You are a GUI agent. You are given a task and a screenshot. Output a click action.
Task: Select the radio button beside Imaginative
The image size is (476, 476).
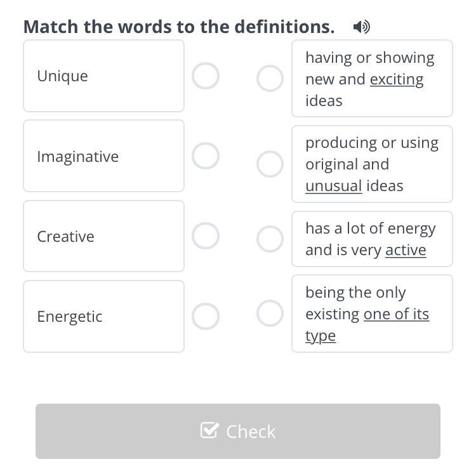(x=206, y=156)
